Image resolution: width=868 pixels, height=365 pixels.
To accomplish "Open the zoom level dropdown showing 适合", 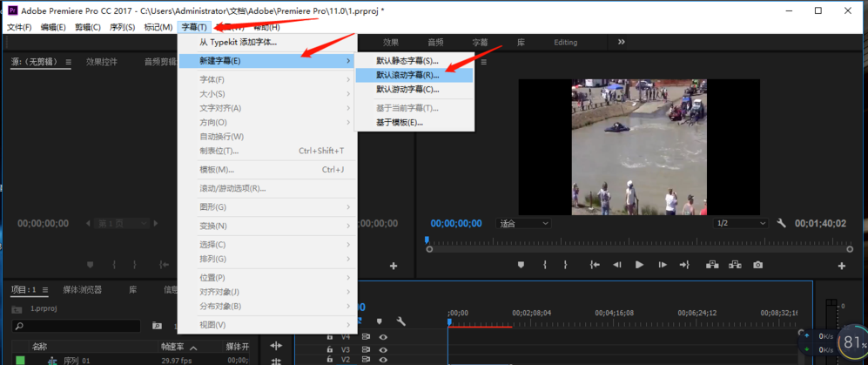I will 524,223.
